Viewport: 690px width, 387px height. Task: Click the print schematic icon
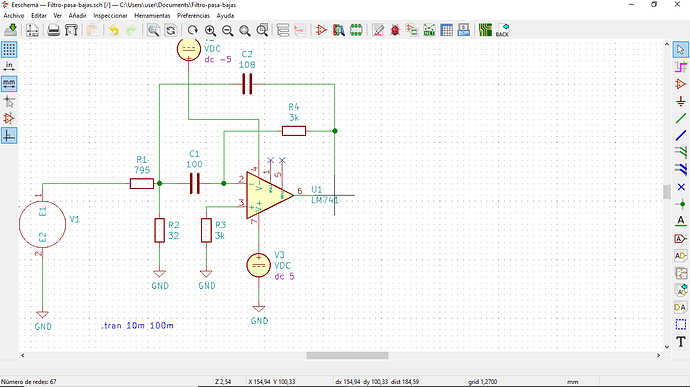tap(54, 30)
